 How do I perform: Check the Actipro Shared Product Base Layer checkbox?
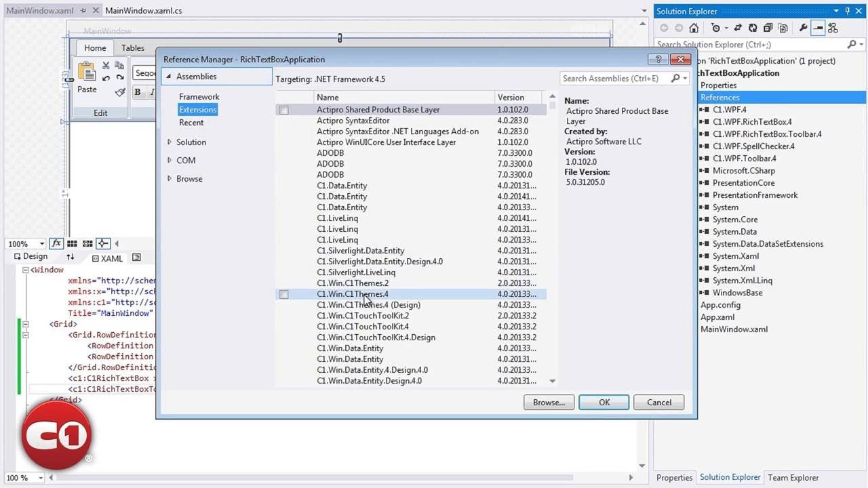point(284,110)
